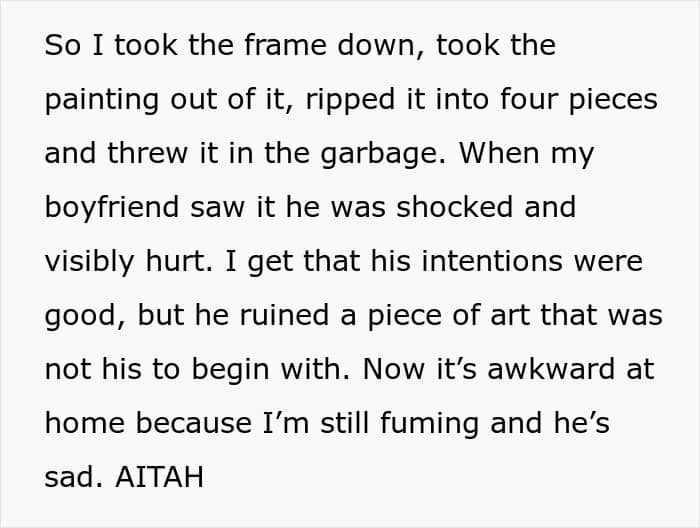Click the word 'ruined' in the text

(x=284, y=315)
